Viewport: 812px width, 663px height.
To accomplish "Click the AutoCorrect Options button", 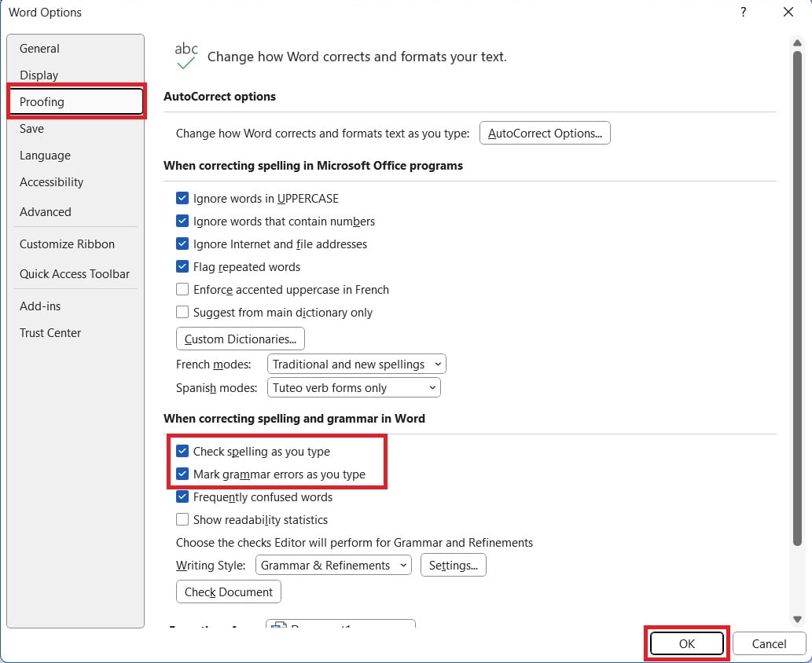I will (x=545, y=133).
